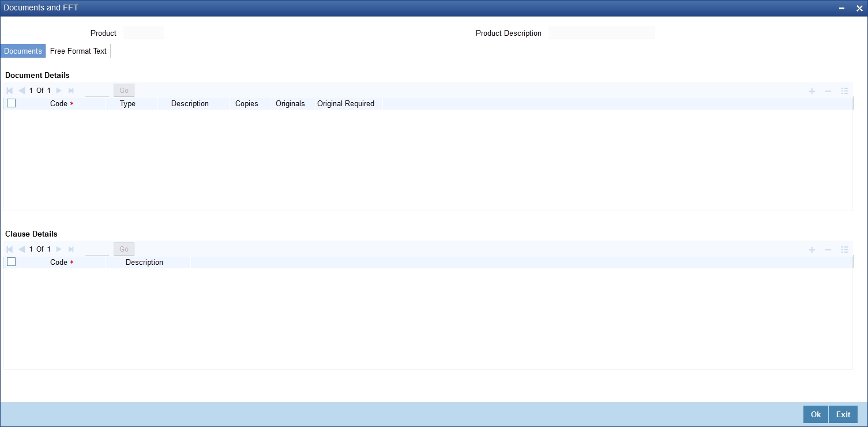This screenshot has width=868, height=427.
Task: Go to previous page in Document Details
Action: point(22,91)
